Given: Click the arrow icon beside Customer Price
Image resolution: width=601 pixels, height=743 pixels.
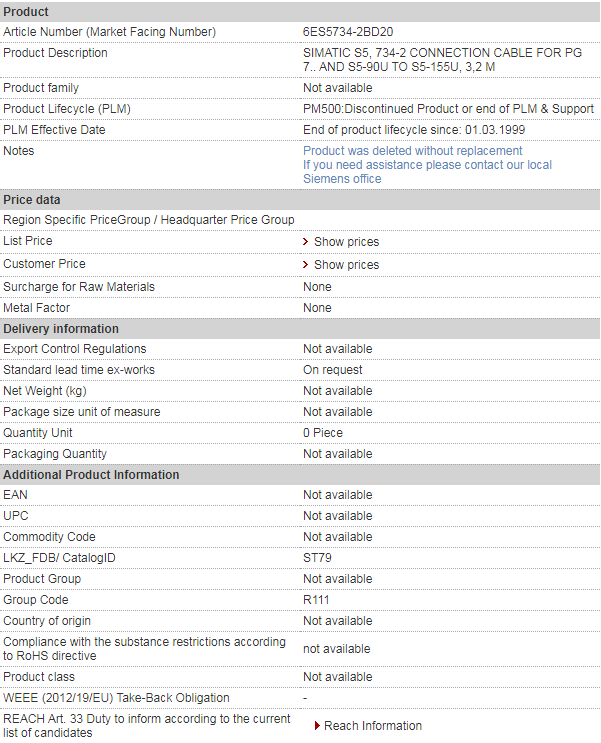Looking at the screenshot, I should [x=306, y=265].
